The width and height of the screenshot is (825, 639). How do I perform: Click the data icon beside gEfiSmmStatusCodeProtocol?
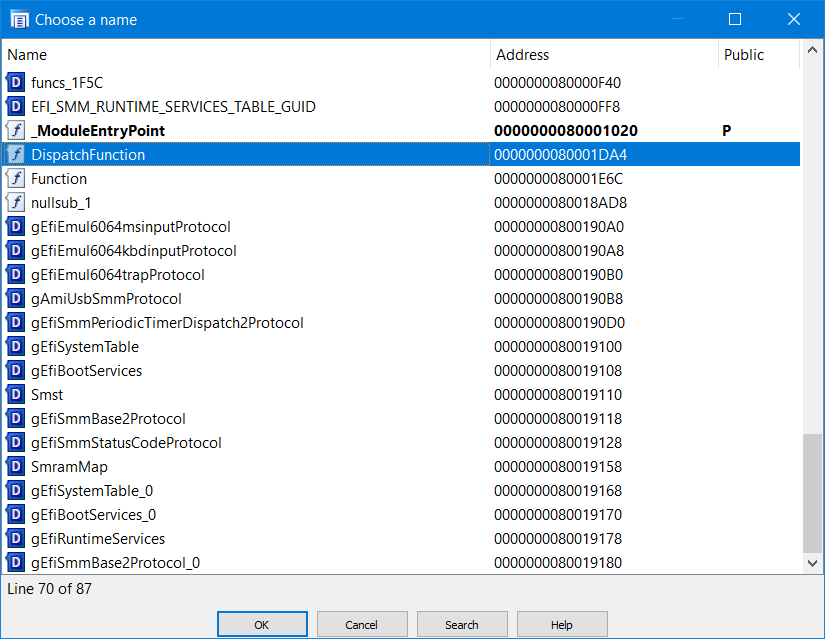click(16, 443)
